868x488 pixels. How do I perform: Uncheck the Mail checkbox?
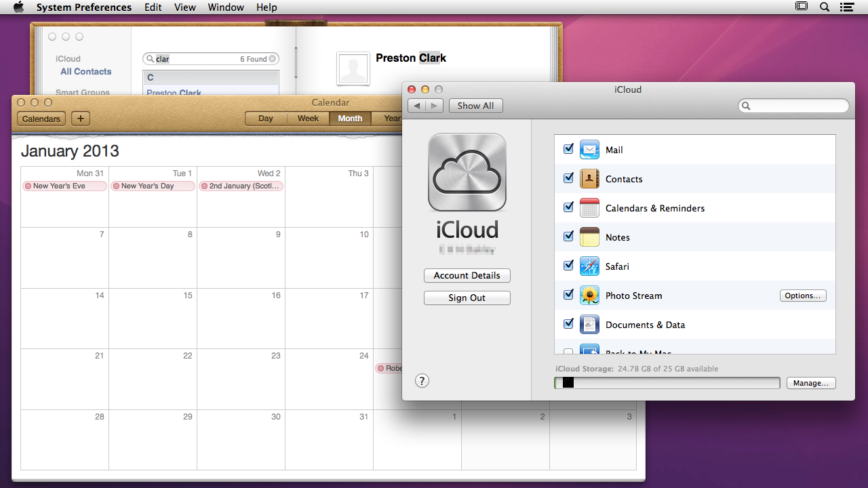click(568, 149)
